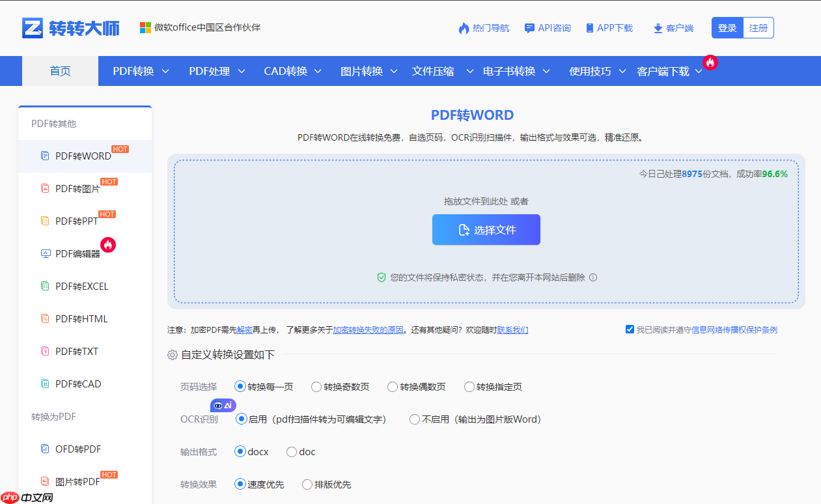Open the 信息网络传播权保护条例 link
The height and width of the screenshot is (504, 821).
point(734,330)
